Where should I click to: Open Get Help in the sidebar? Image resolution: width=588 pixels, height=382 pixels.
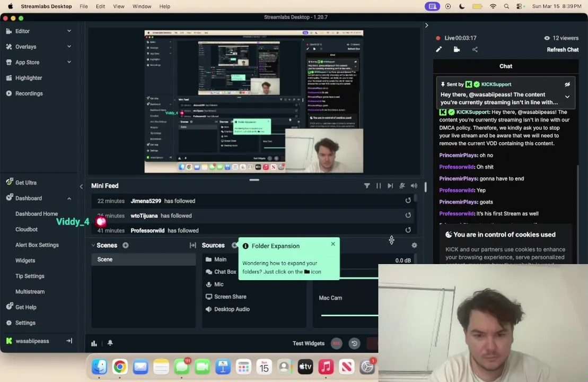pyautogui.click(x=25, y=307)
